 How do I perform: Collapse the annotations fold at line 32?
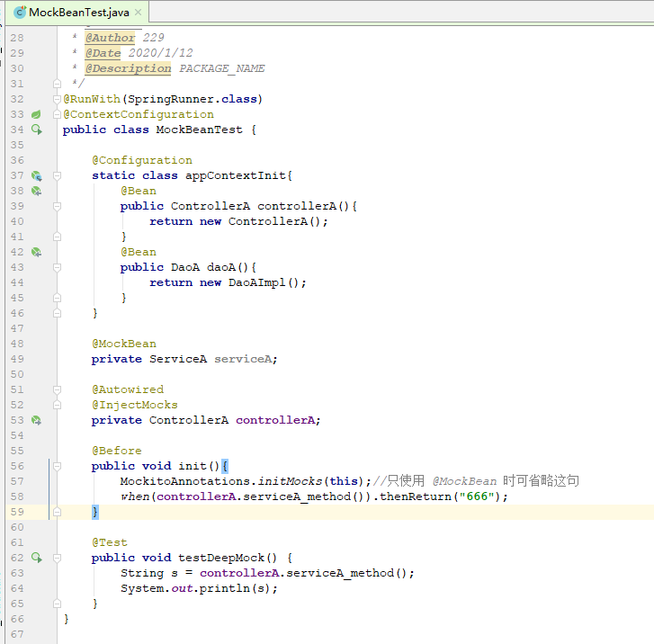(58, 99)
